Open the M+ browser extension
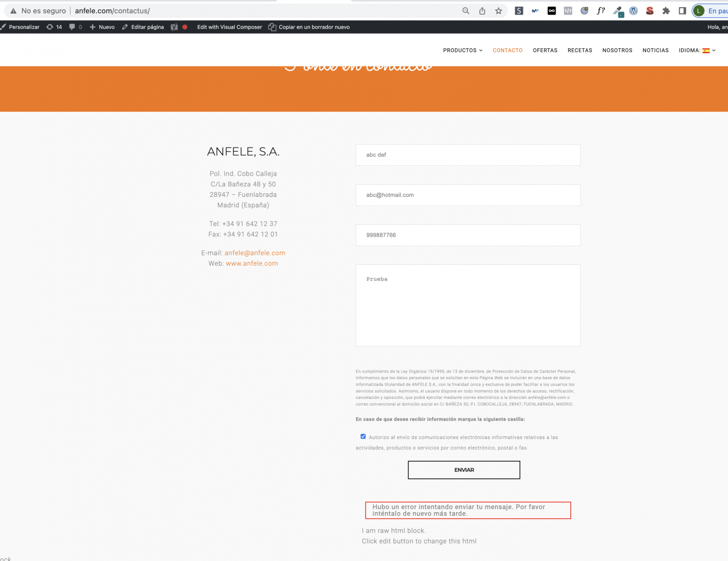The width and height of the screenshot is (728, 561). [x=535, y=11]
